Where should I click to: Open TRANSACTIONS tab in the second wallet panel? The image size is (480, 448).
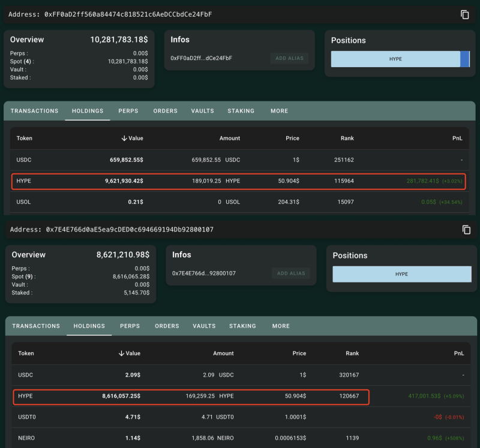36,326
